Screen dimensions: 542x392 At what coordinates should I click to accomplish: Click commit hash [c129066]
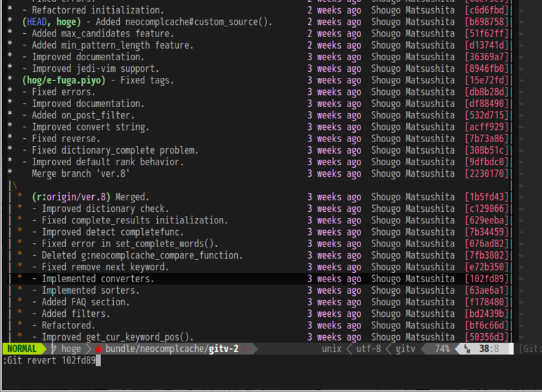[x=486, y=209]
